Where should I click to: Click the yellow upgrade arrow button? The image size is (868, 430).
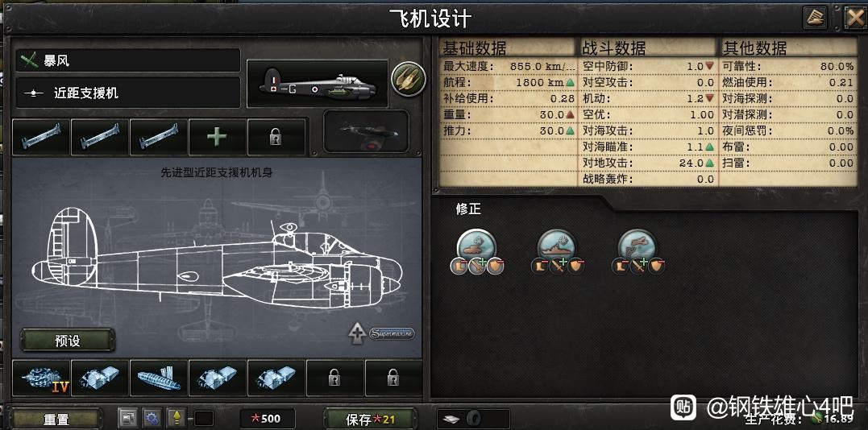point(177,418)
